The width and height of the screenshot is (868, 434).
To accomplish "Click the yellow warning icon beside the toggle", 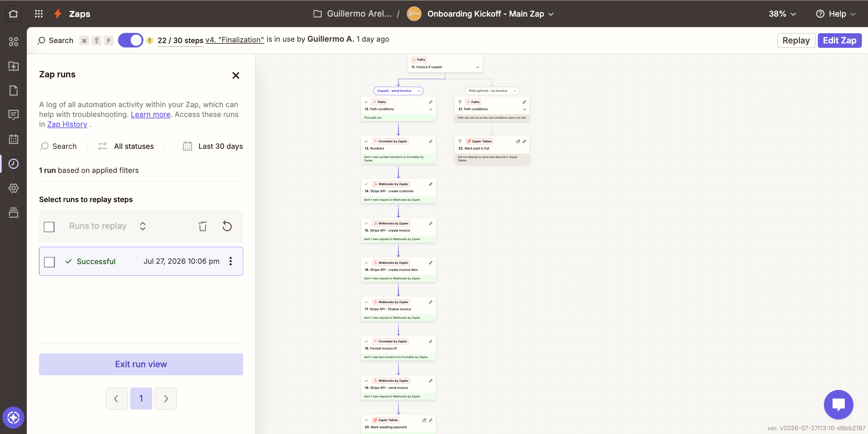I will pos(150,41).
